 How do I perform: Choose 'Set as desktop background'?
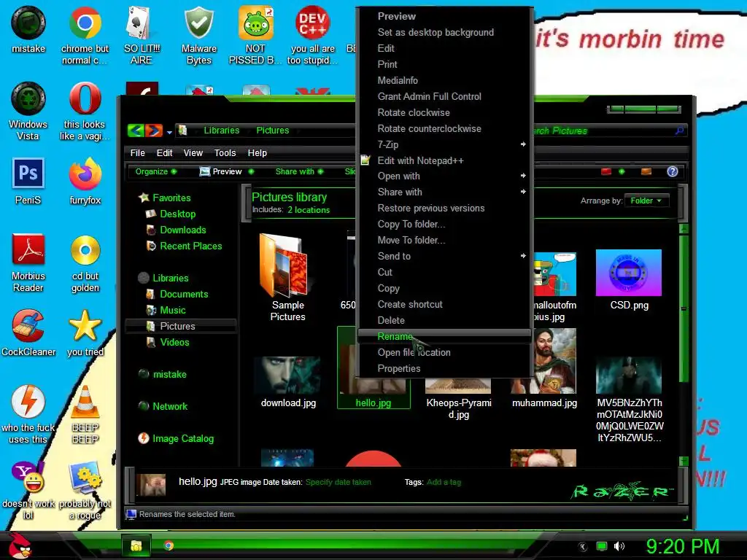pos(444,32)
